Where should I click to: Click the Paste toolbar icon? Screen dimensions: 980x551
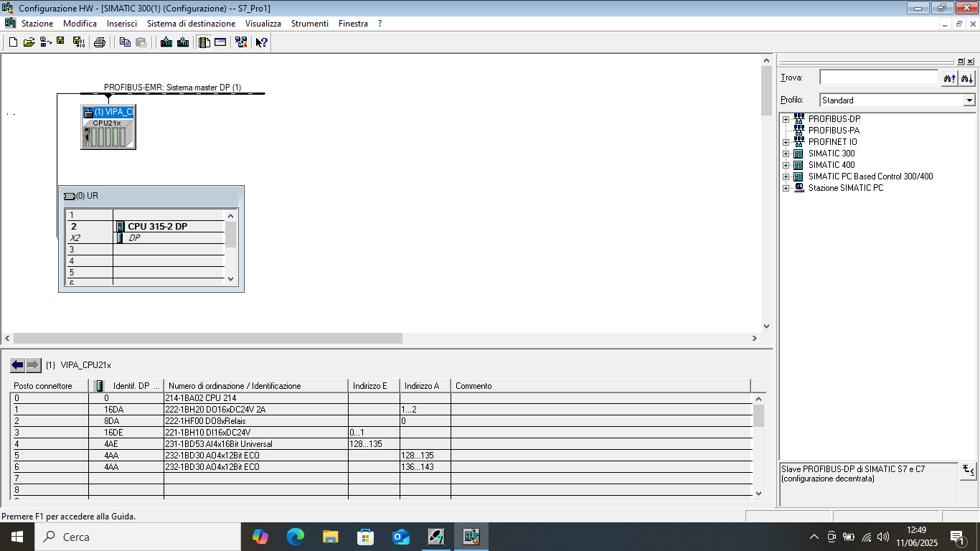click(x=141, y=42)
